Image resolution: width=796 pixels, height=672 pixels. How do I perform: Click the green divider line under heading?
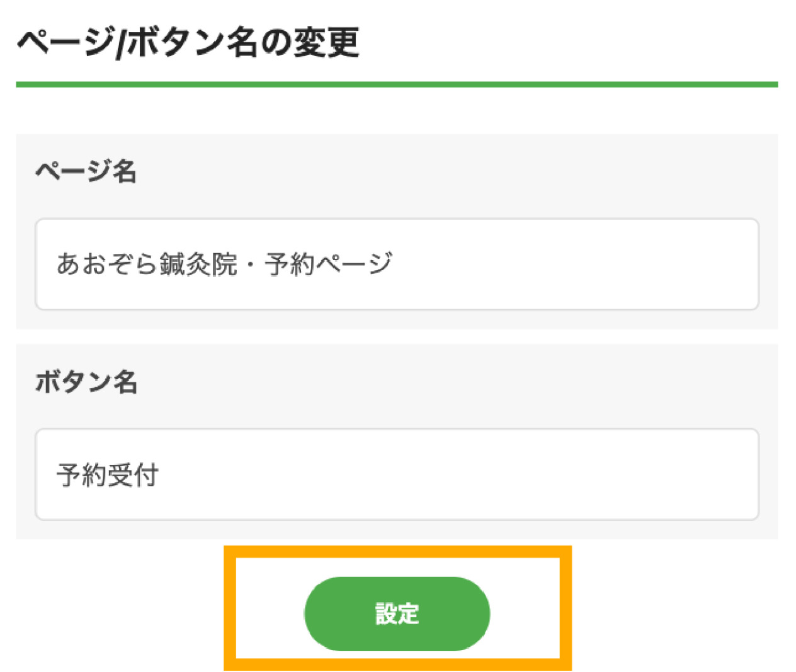(397, 84)
